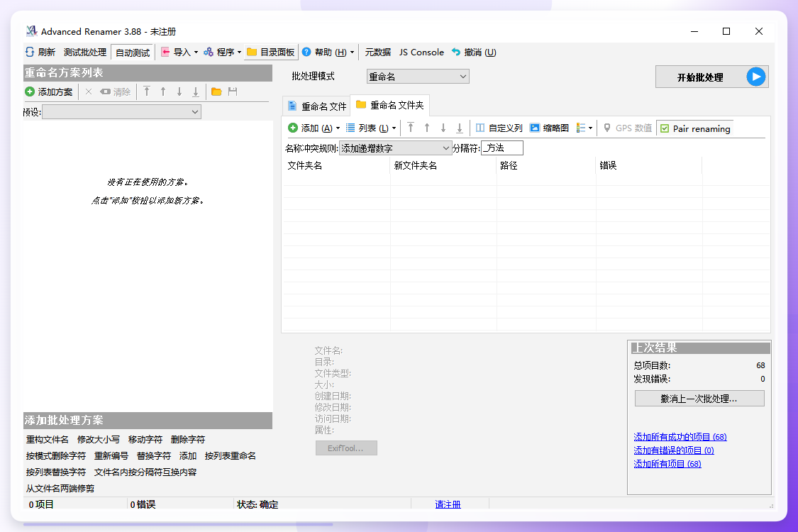
Task: Add the 按列表替换字符 method
Action: pyautogui.click(x=56, y=472)
